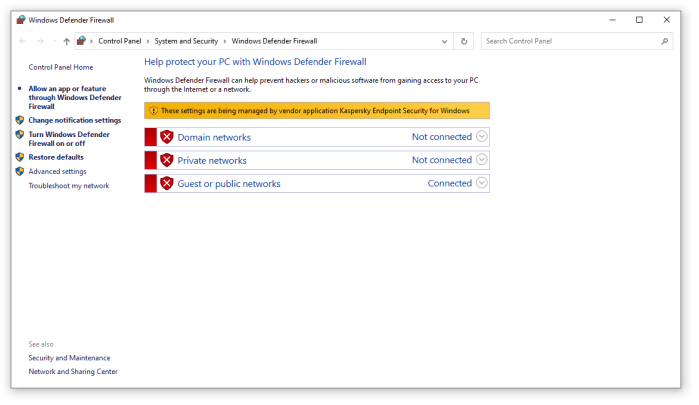
Task: Open Change notification settings
Action: (75, 120)
